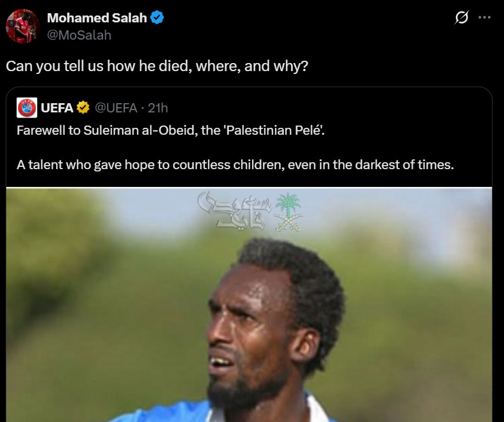This screenshot has width=504, height=422.
Task: Click the Arabic calligraphy watermark on photo
Action: click(235, 211)
